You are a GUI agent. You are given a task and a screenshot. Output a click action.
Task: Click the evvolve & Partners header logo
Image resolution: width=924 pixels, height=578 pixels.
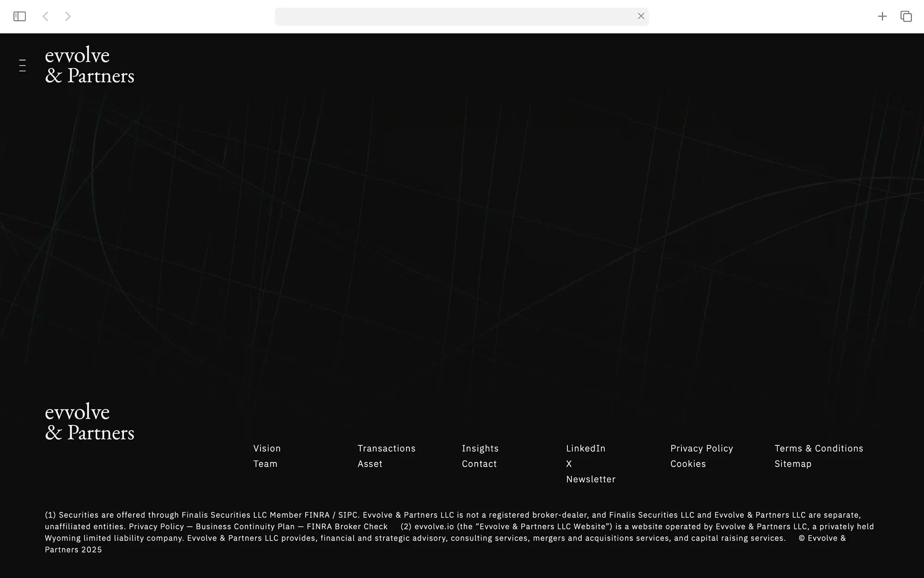pyautogui.click(x=90, y=65)
